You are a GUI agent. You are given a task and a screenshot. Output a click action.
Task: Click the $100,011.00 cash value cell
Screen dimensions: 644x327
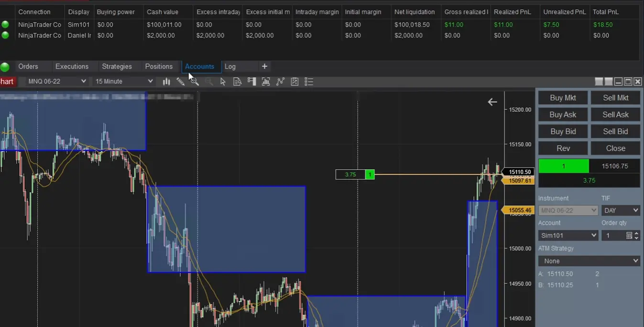[x=164, y=24]
